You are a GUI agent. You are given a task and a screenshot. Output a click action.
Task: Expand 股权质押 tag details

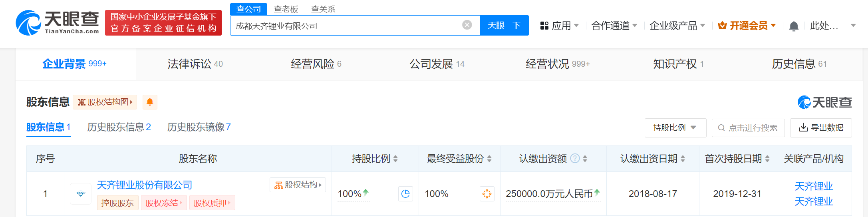tap(212, 203)
